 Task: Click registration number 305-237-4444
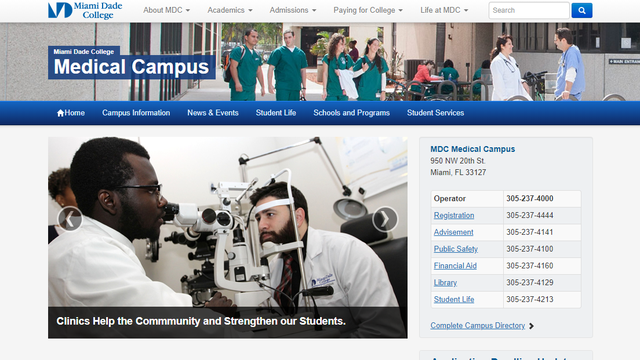[x=530, y=215]
